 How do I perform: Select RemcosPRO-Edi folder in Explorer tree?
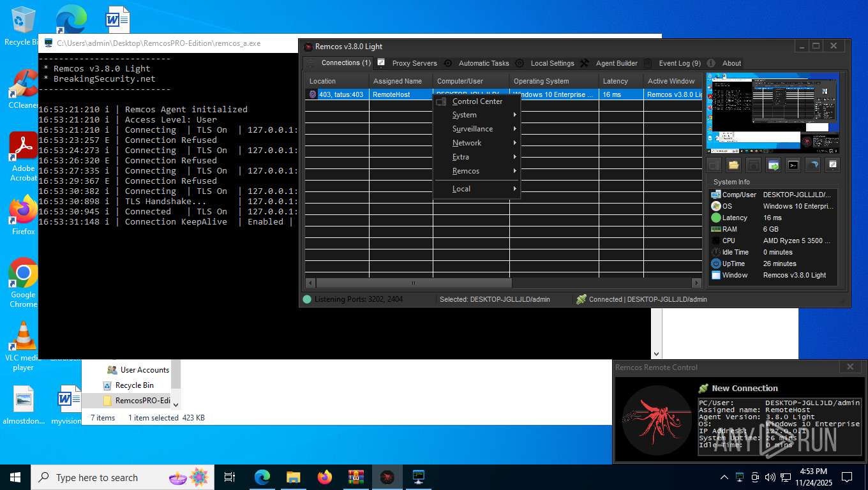(x=137, y=401)
